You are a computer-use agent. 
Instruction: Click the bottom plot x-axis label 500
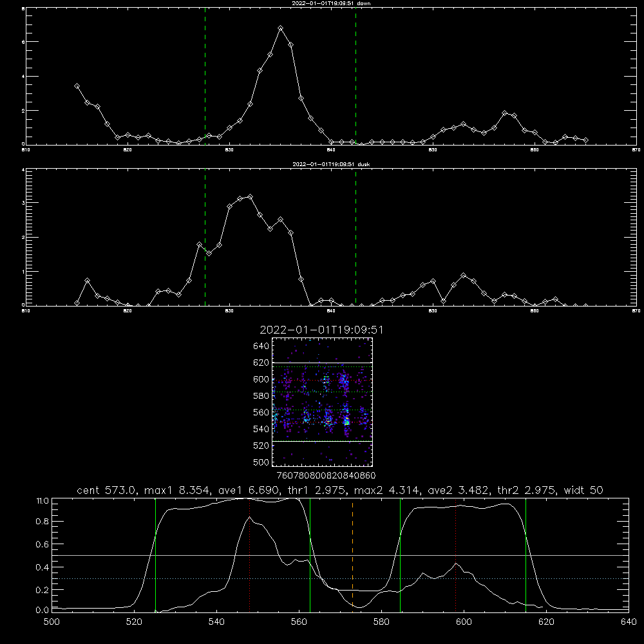tap(52, 622)
